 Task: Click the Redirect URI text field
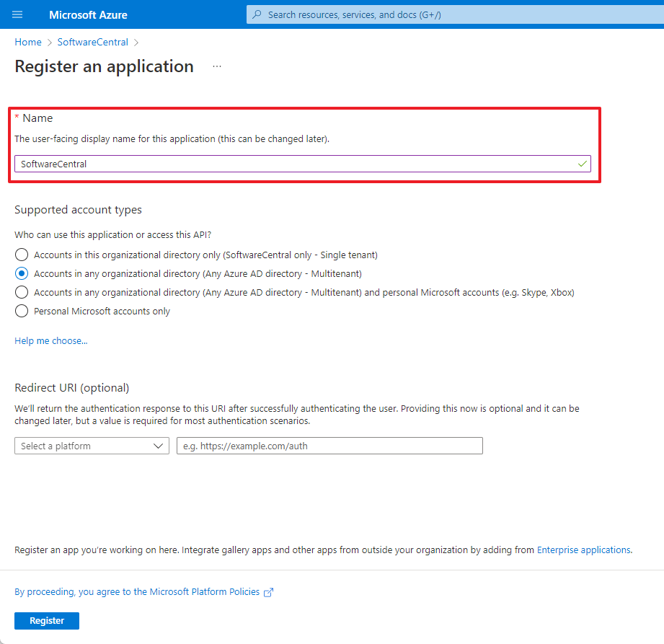pos(329,446)
